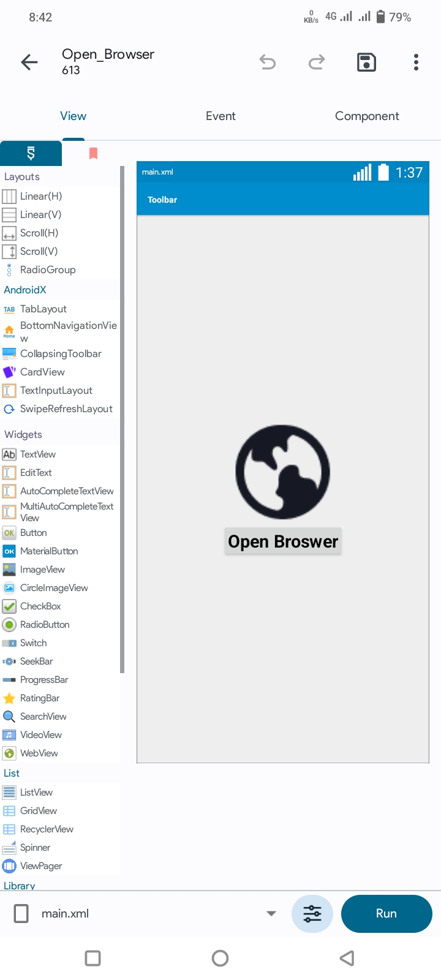Choose the Spinner widget icon
Screen dimensions: 441x980
click(9, 848)
